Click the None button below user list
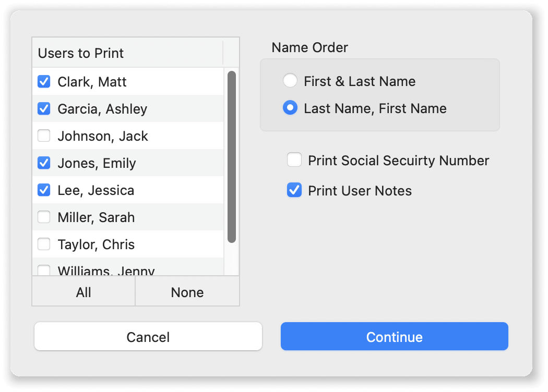 pos(187,292)
